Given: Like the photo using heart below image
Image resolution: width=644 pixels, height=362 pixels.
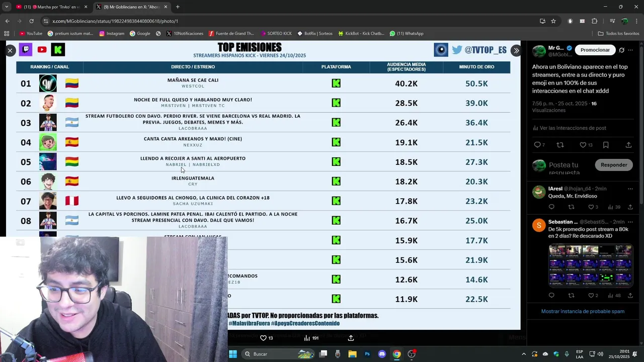Looking at the screenshot, I should coord(263,338).
